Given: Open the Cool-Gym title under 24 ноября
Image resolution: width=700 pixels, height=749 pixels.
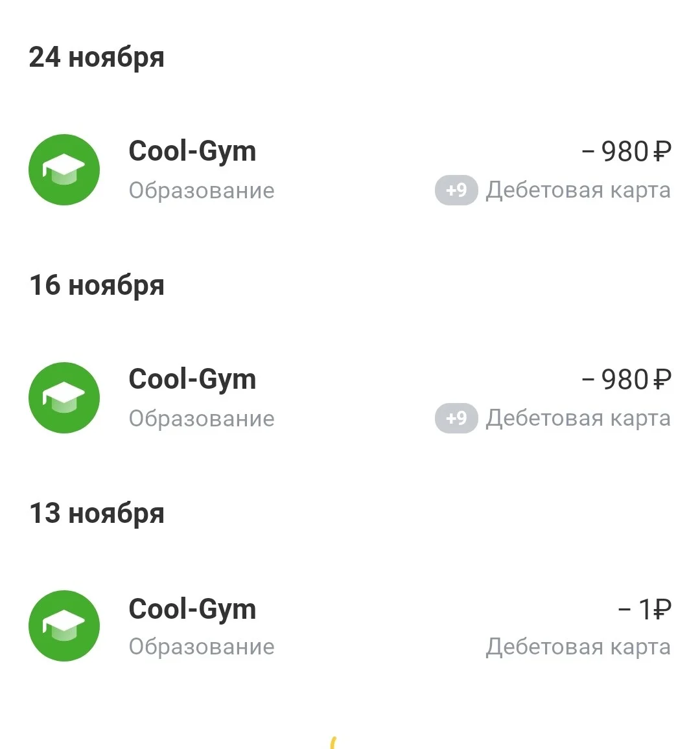Looking at the screenshot, I should 192,152.
